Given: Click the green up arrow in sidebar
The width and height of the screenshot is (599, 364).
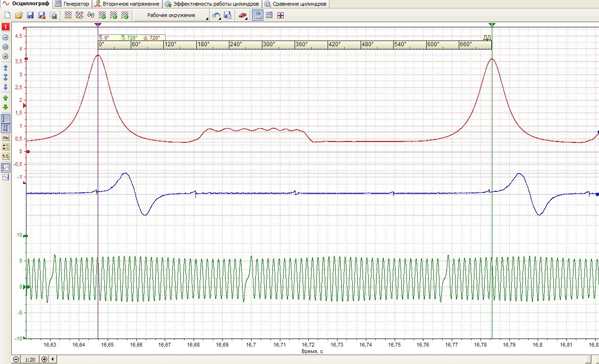Looking at the screenshot, I should pyautogui.click(x=6, y=98).
